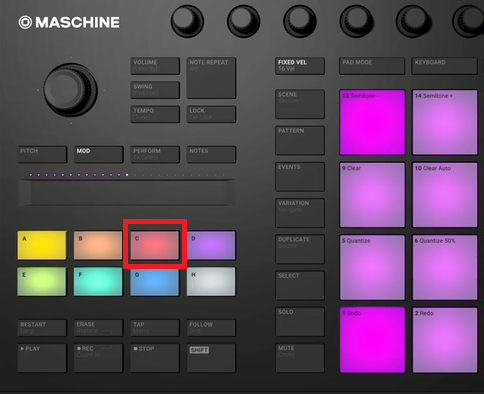Viewport: 484px width, 394px height.
Task: Toggle the LOCK button
Action: pyautogui.click(x=211, y=114)
